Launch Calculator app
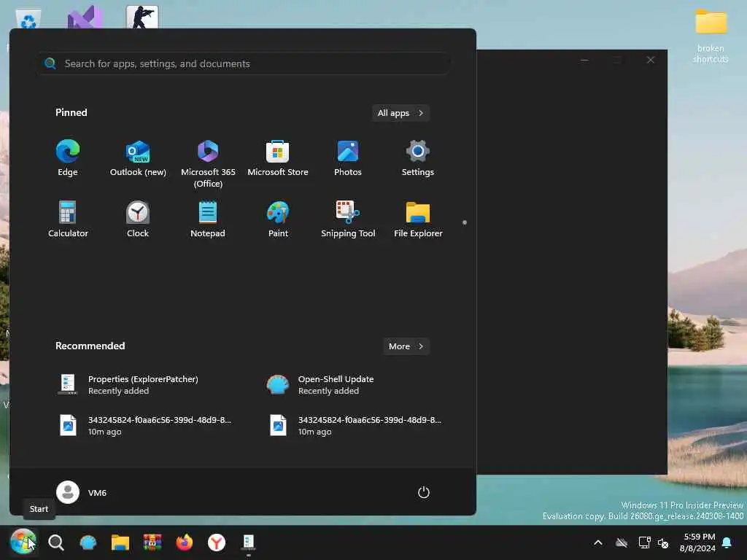The height and width of the screenshot is (560, 747). (x=68, y=219)
